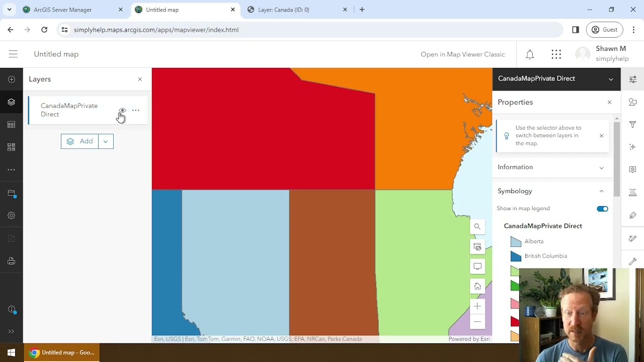Screen dimensions: 644x362
Task: Select the Untitled map browser tab
Action: tap(185, 10)
